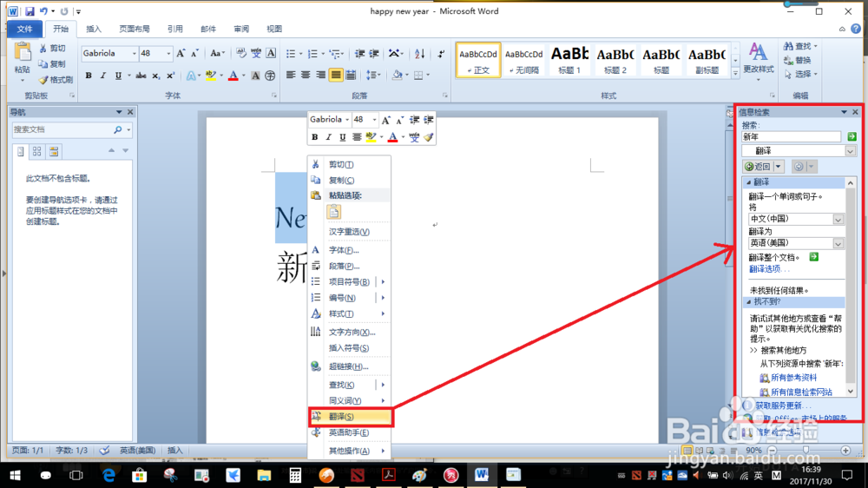This screenshot has height=488, width=868.
Task: Click the Save icon in quick access toolbar
Action: pos(30,11)
